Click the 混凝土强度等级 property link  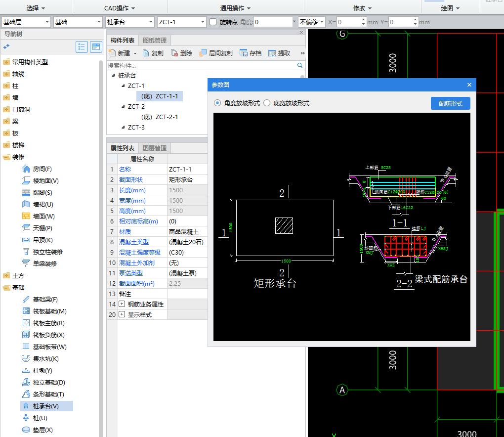140,253
